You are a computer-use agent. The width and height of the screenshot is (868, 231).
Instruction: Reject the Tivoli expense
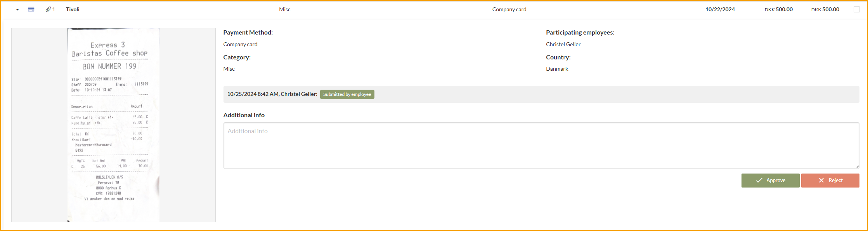point(830,180)
